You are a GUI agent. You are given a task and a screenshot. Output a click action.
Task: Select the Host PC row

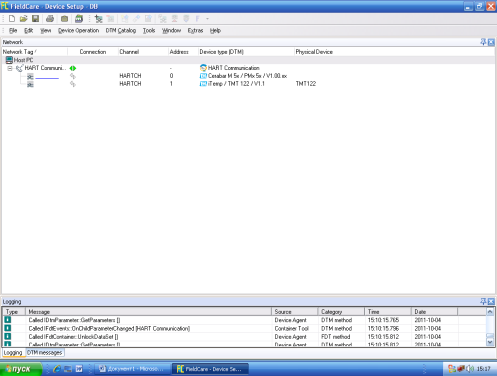pyautogui.click(x=248, y=60)
